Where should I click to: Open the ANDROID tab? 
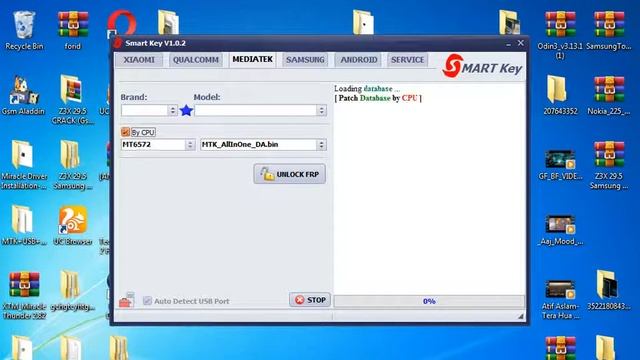tap(358, 60)
